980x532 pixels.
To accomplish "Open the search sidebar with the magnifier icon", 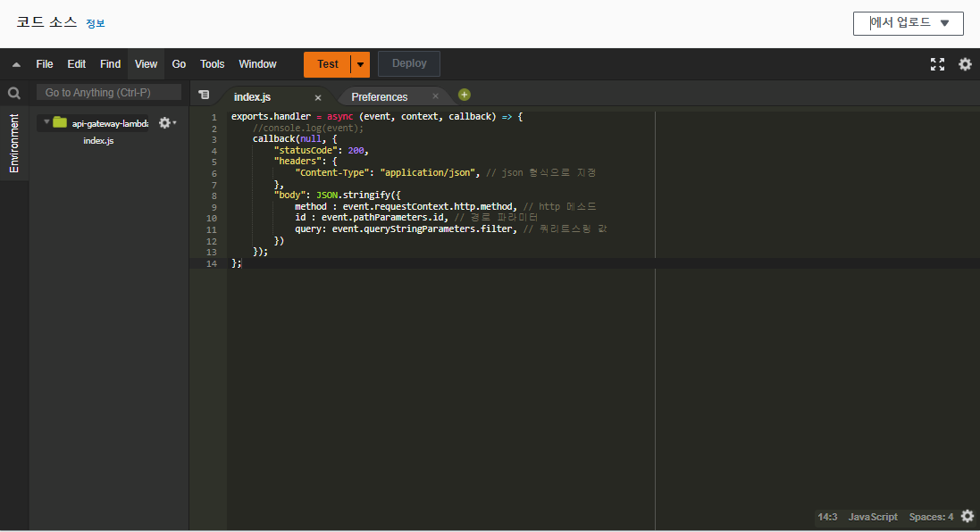I will tap(14, 92).
